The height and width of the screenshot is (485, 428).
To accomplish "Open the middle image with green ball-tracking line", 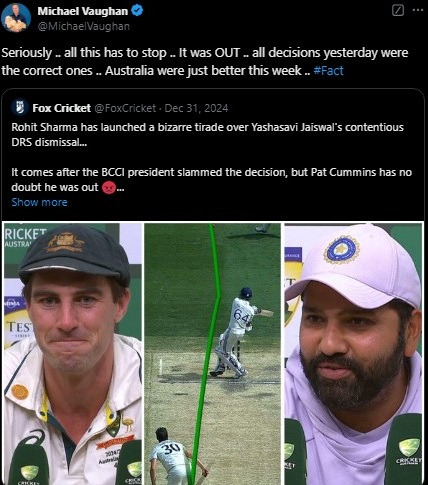I will click(213, 354).
